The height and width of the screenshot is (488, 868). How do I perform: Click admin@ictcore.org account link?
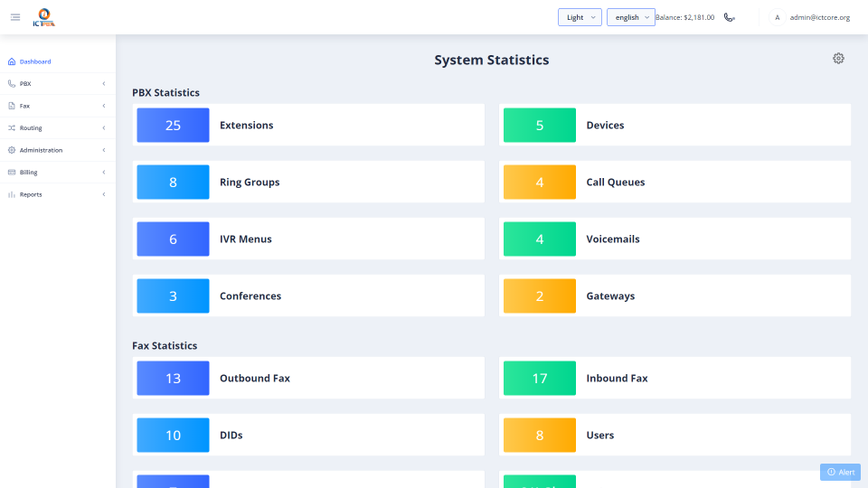coord(819,17)
